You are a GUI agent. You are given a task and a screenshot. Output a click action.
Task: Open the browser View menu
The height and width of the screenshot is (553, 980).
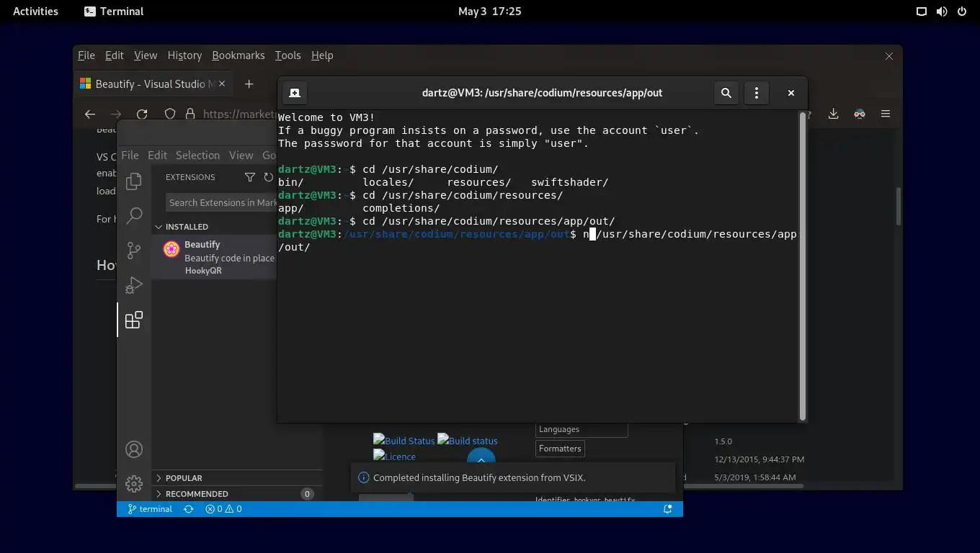tap(146, 55)
